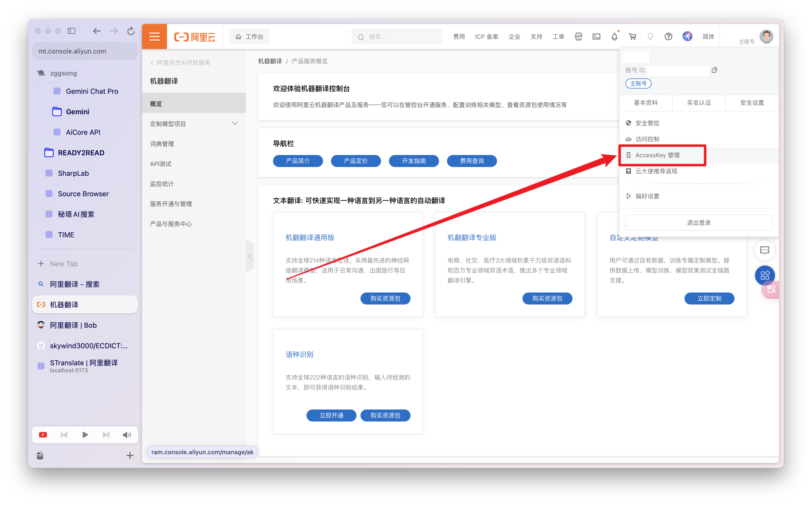Image resolution: width=812 pixels, height=505 pixels.
Task: Click the search input field
Action: point(396,37)
